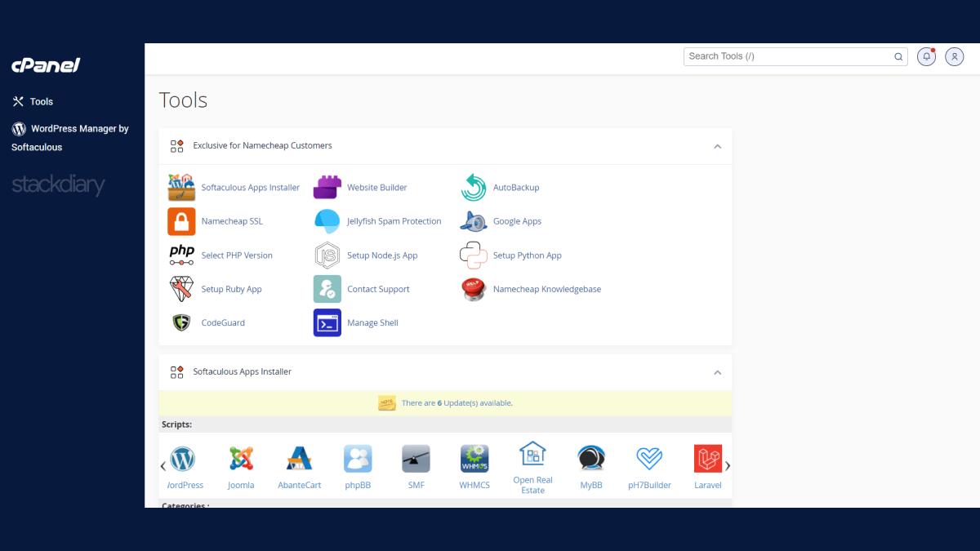Open the Setup Ruby App link
This screenshot has width=980, height=551.
[x=232, y=289]
